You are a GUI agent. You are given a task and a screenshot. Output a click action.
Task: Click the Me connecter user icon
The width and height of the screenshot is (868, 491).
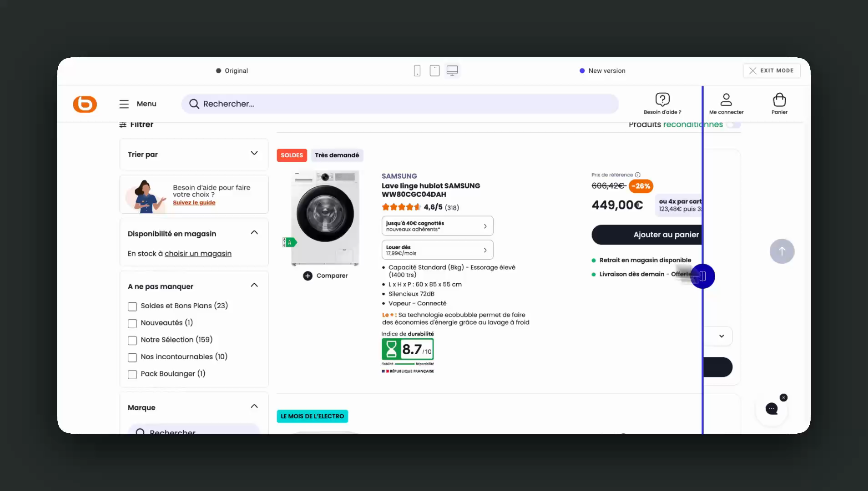point(726,99)
